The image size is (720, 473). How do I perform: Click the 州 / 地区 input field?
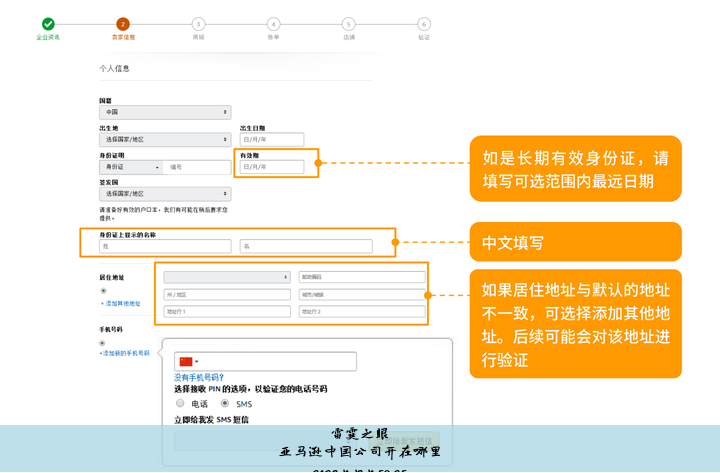(227, 294)
